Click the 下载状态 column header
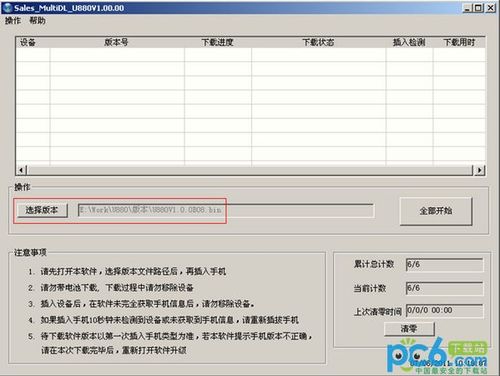Viewport: 500px width, 376px height. tap(318, 42)
